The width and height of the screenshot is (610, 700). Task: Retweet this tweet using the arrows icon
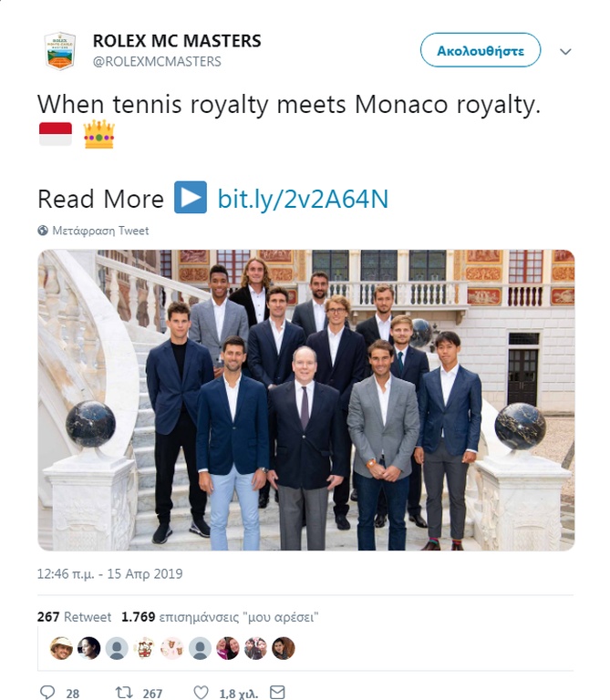(x=125, y=693)
